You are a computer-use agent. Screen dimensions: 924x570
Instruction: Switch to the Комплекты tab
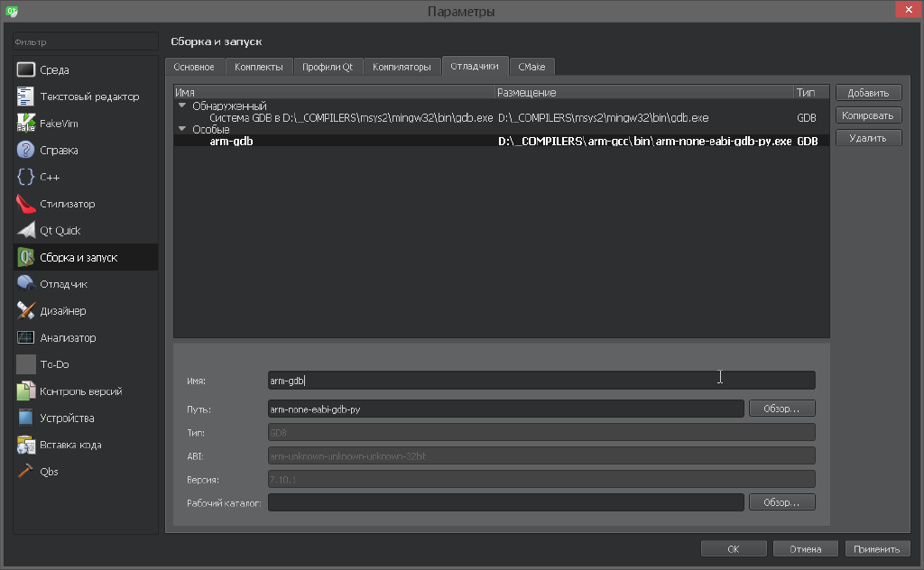click(258, 67)
